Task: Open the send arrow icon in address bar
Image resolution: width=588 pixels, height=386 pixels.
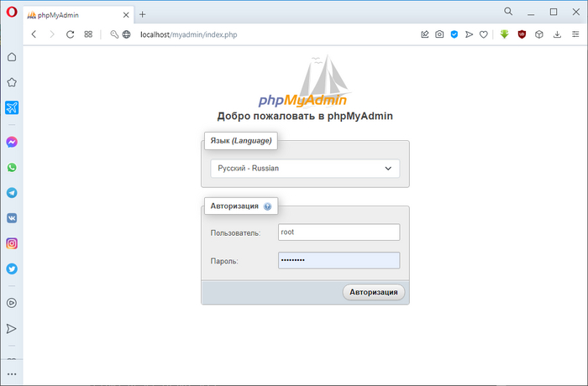Action: 469,34
